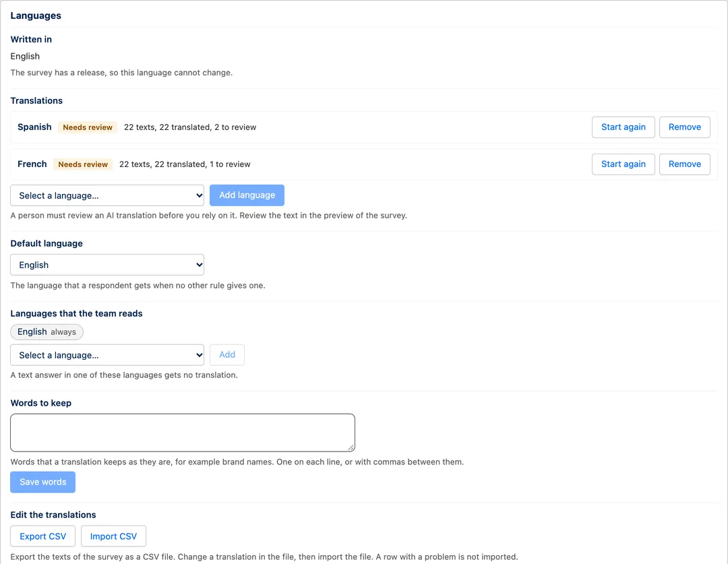
Task: Click the note explaining the default language
Action: 138,286
